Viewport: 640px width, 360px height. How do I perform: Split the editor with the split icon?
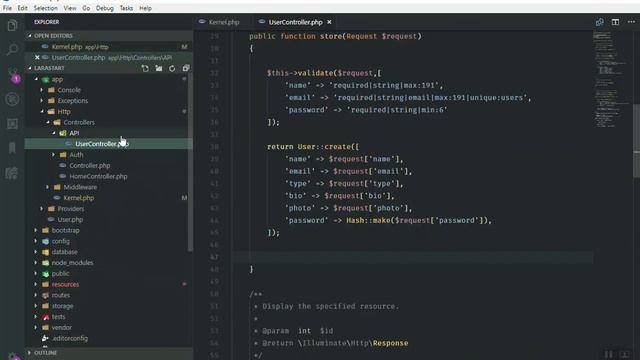coord(615,22)
